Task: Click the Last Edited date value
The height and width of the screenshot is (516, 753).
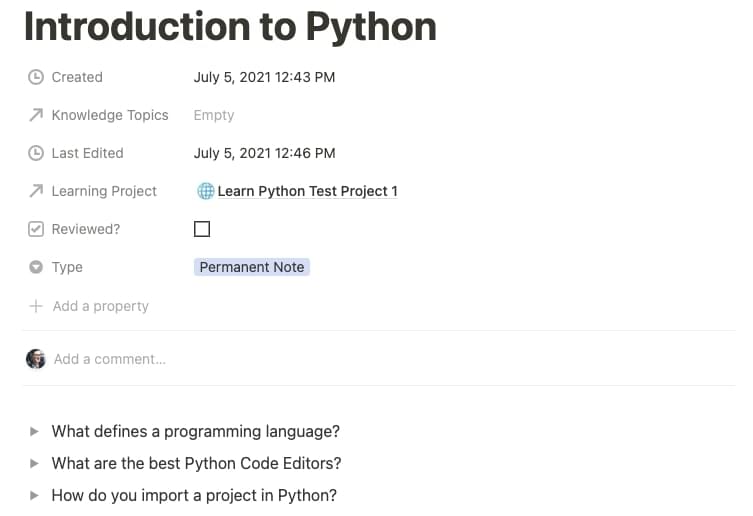Action: pos(264,153)
